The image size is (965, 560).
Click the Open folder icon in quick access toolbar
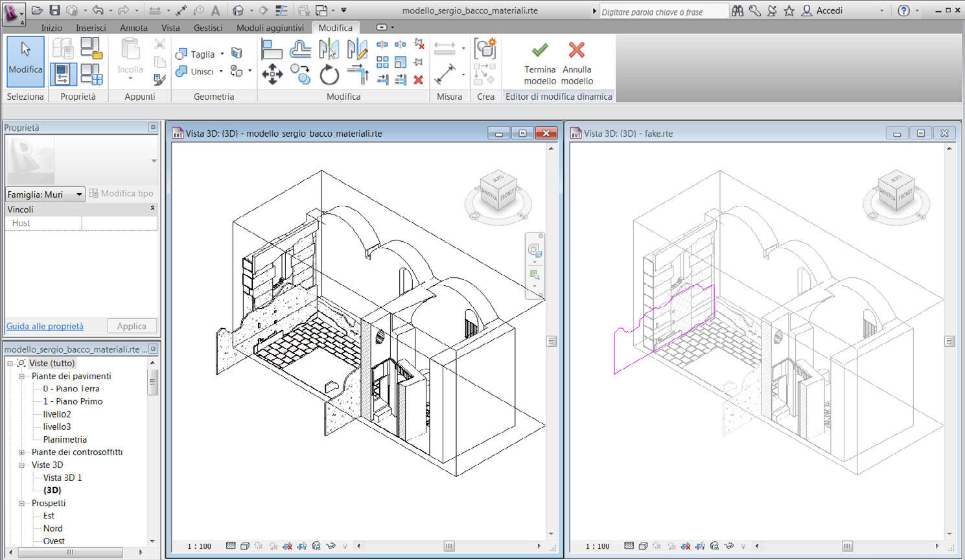click(x=37, y=10)
